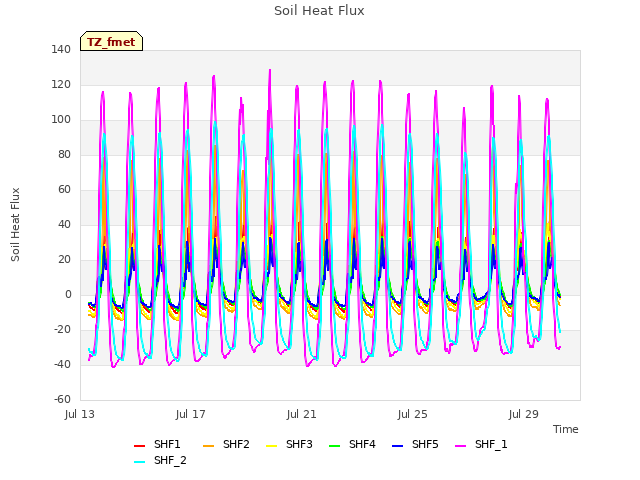Click the 40 y-axis tick label
This screenshot has height=480, width=640.
[64, 224]
